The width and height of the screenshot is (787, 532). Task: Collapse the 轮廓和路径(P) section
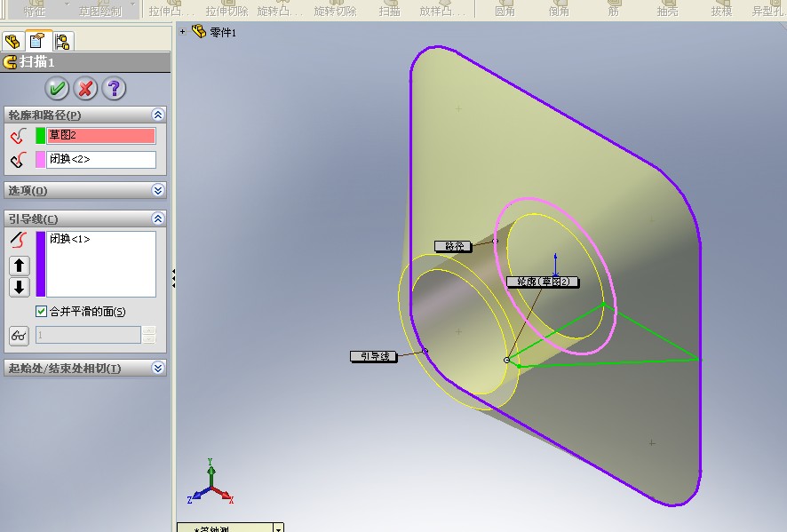[x=157, y=115]
